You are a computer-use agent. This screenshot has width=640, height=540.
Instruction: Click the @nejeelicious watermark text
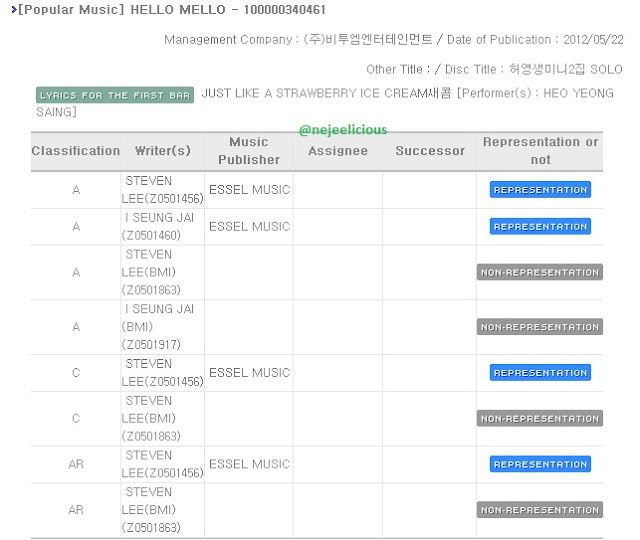pos(343,130)
